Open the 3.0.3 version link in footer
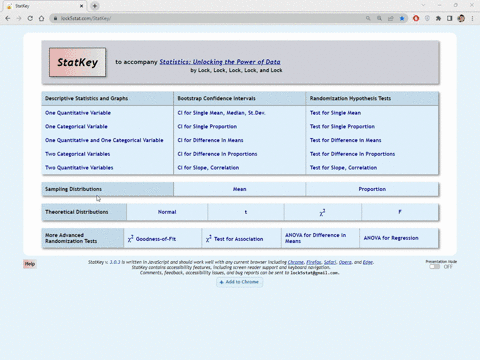480x360 pixels. [115, 262]
